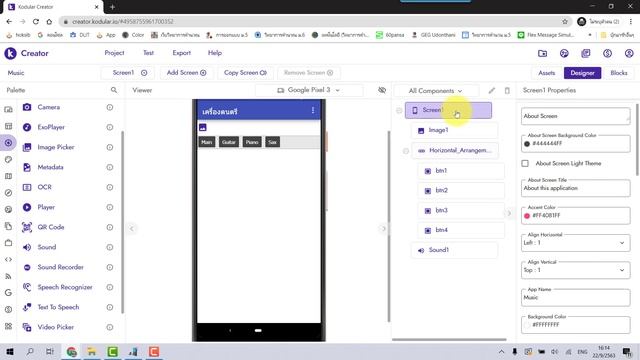Screen dimensions: 640x360
Task: Click the Add Screen button
Action: tap(186, 73)
